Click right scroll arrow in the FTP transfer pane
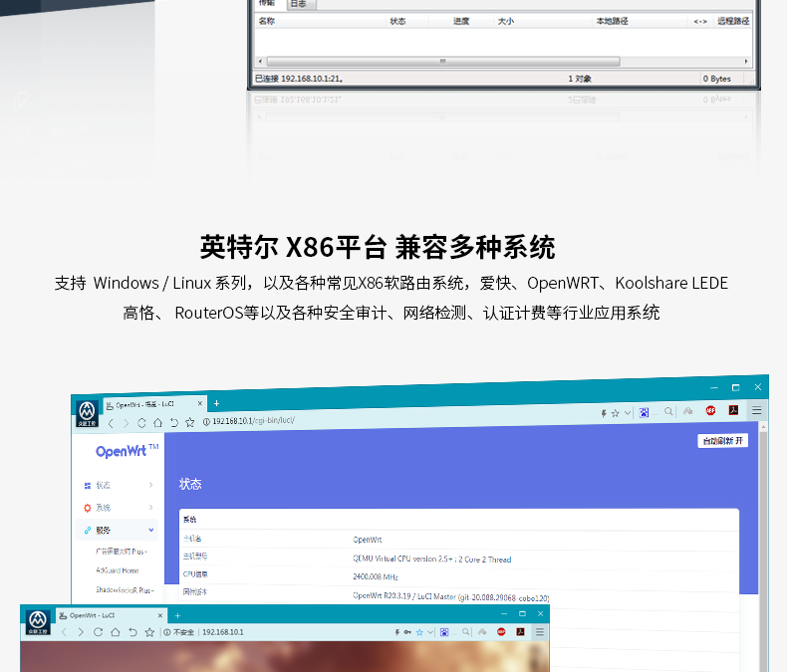The image size is (787, 672). click(x=746, y=61)
